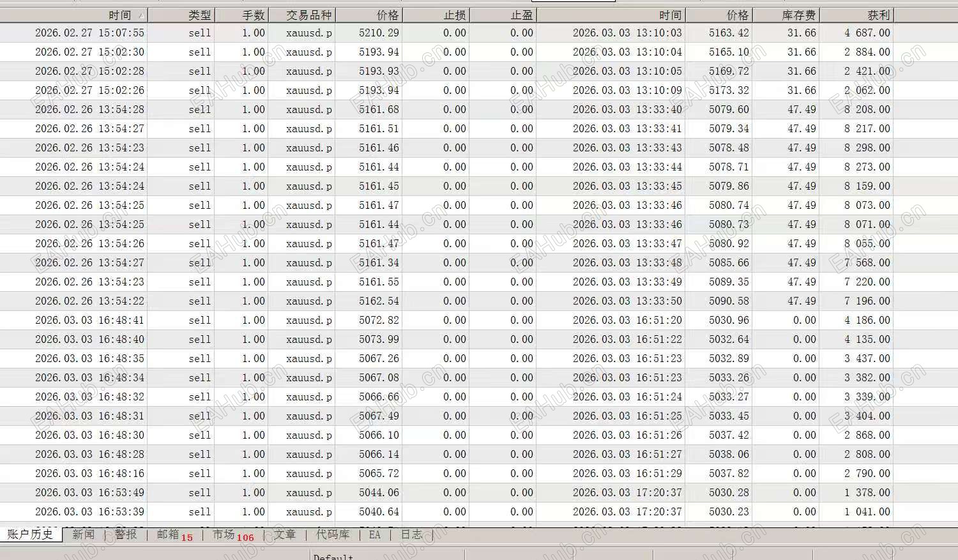Screen dimensions: 958x560
Task: Click the 止损 column header
Action: 453,15
